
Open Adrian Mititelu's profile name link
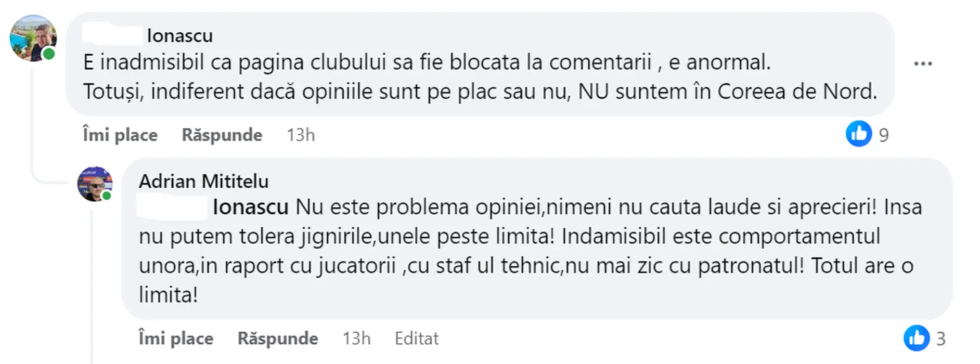(203, 181)
